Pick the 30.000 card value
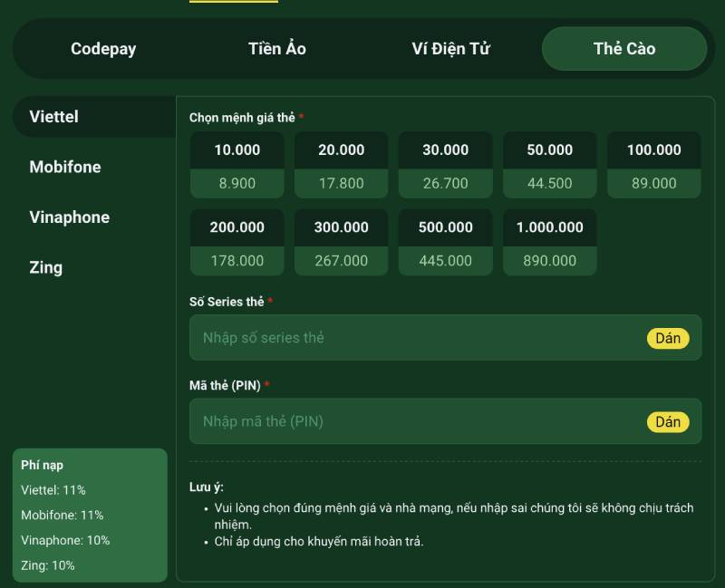The image size is (725, 588). pyautogui.click(x=446, y=165)
